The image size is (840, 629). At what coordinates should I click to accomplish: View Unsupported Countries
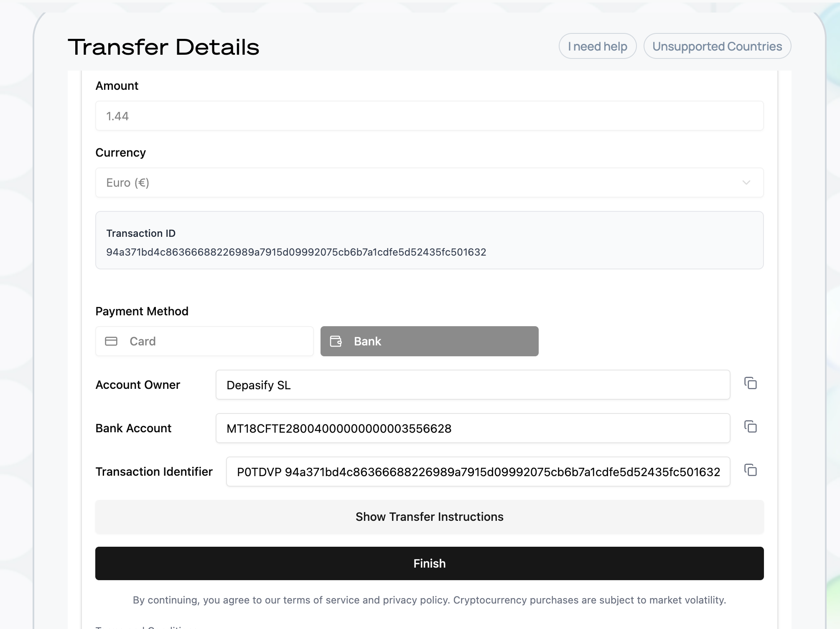(717, 46)
